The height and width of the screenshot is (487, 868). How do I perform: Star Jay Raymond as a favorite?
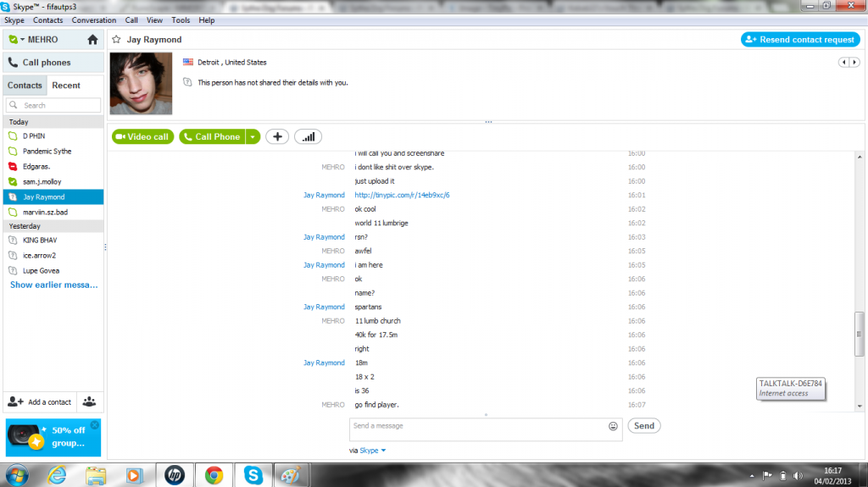click(116, 39)
